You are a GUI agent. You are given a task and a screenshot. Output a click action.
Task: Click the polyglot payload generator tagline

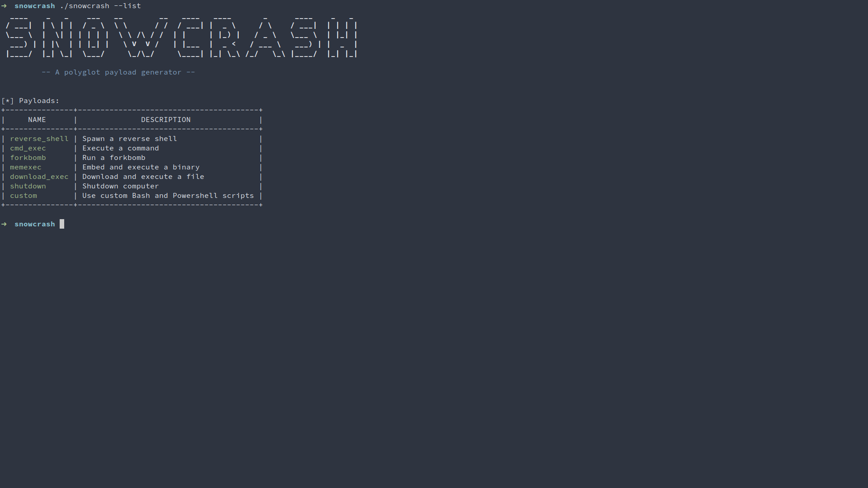tap(118, 72)
